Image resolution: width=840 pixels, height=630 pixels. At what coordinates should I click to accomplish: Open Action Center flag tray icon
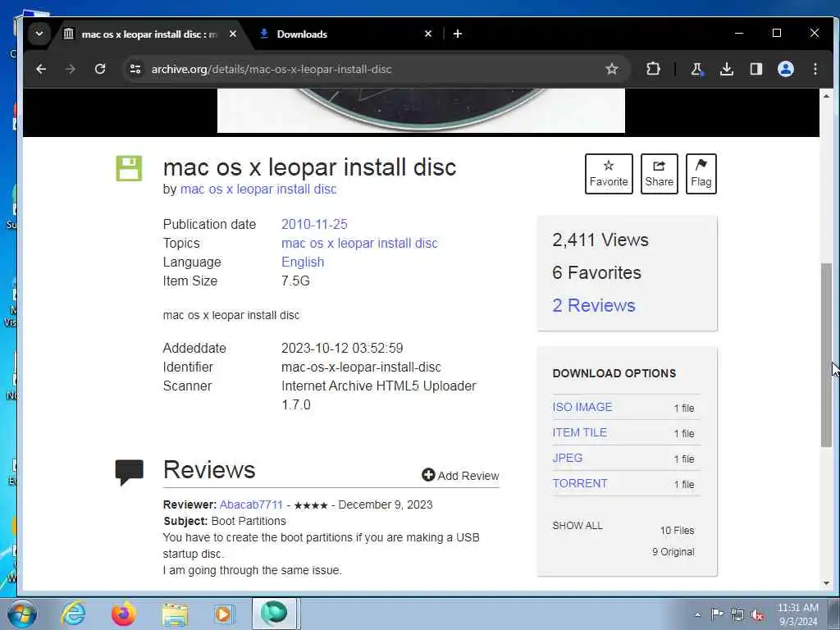coord(717,614)
